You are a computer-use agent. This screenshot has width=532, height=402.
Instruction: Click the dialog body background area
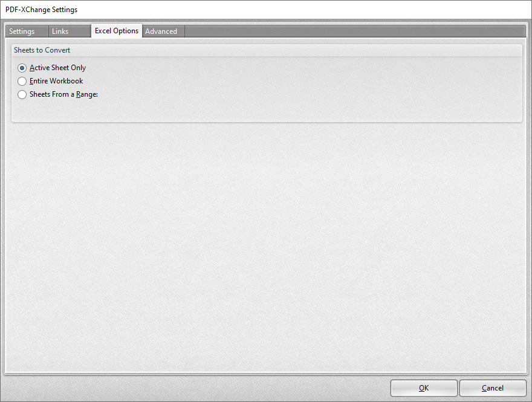266,242
